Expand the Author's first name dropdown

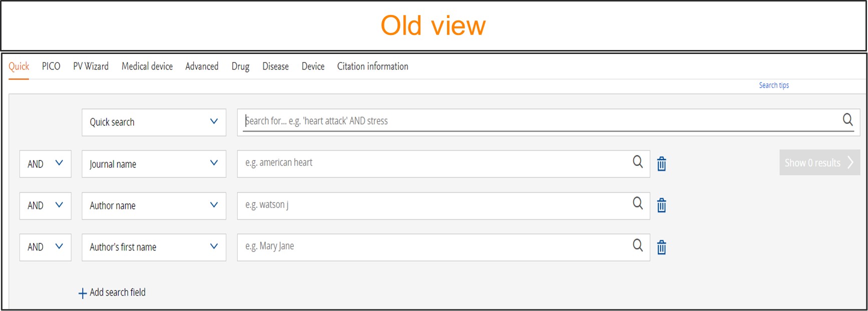tap(154, 247)
